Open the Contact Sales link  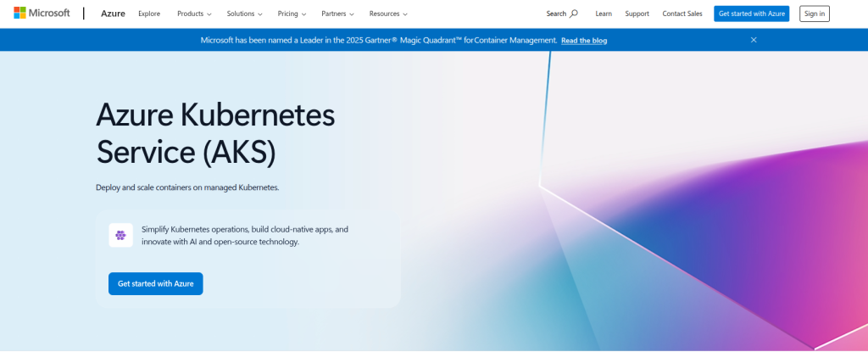point(682,14)
